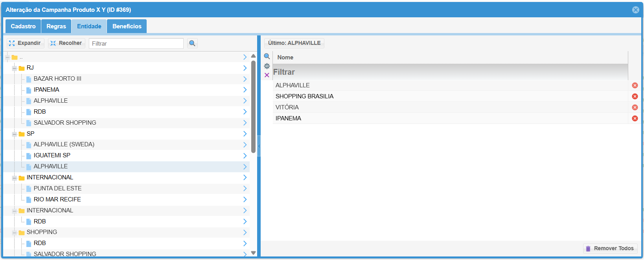
Task: Click the Recolher button
Action: (x=66, y=43)
